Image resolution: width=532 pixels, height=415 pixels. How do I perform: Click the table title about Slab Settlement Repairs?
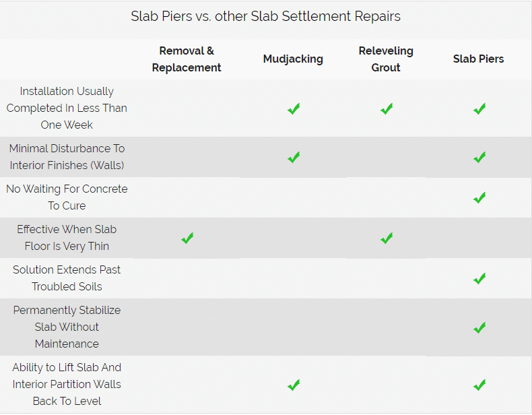(266, 17)
